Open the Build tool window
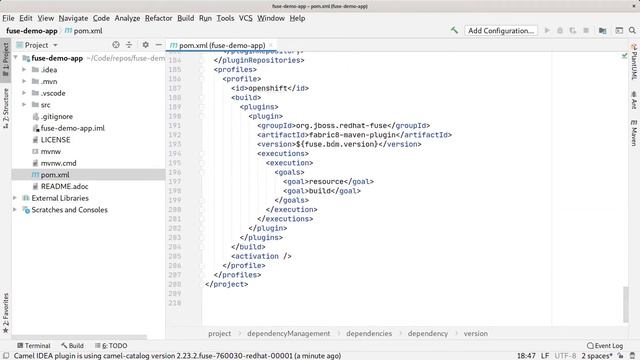This screenshot has width=640, height=360. (72, 345)
